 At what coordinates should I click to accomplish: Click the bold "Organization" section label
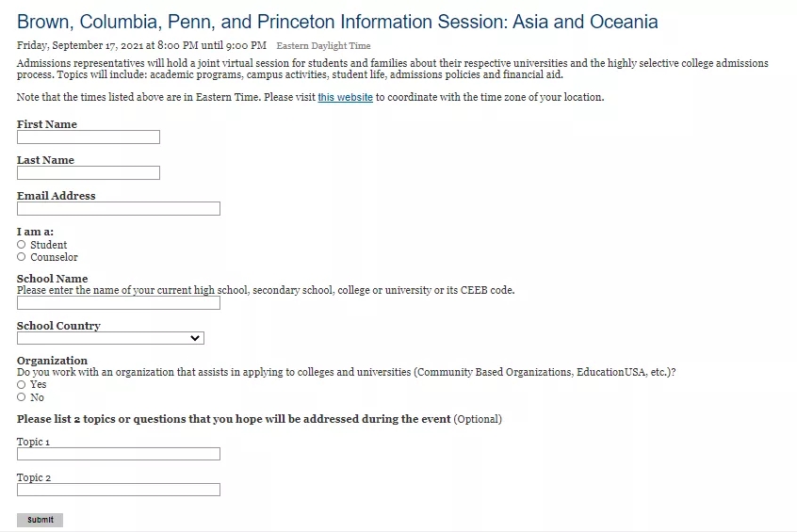click(52, 361)
